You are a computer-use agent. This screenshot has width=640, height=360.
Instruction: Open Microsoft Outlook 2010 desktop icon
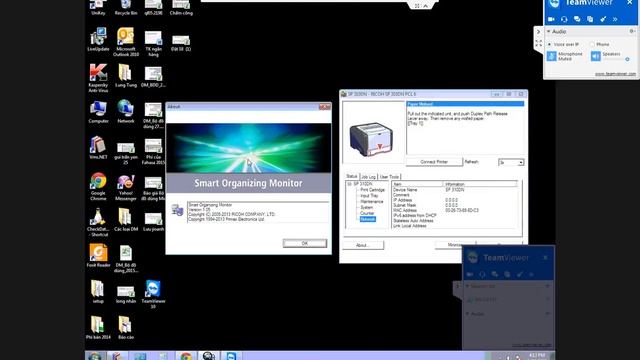pos(126,42)
